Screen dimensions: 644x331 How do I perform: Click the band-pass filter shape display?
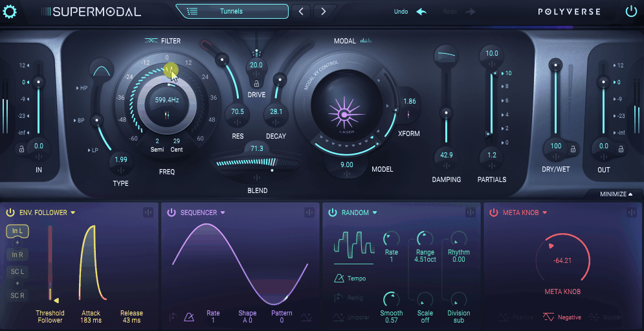click(x=102, y=71)
